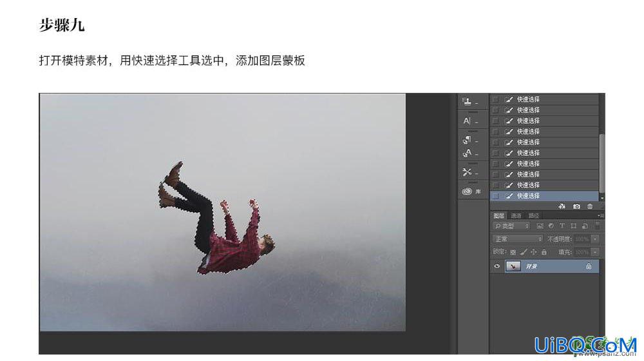Lock image pixels brush icon

524,252
